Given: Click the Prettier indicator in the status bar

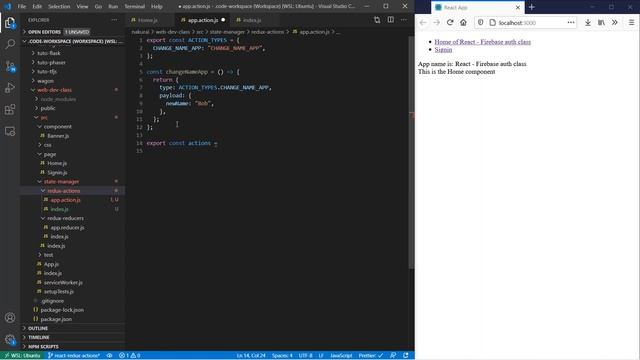Looking at the screenshot, I should [x=371, y=356].
